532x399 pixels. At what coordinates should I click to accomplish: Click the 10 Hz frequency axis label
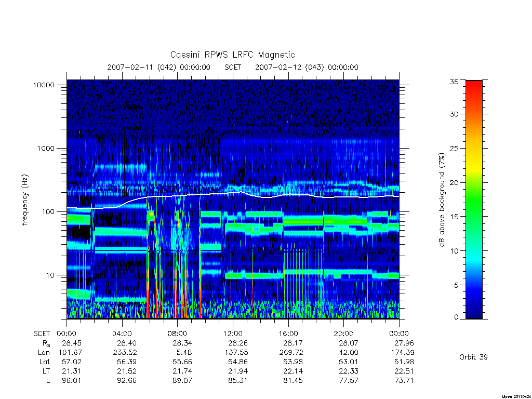pos(50,275)
